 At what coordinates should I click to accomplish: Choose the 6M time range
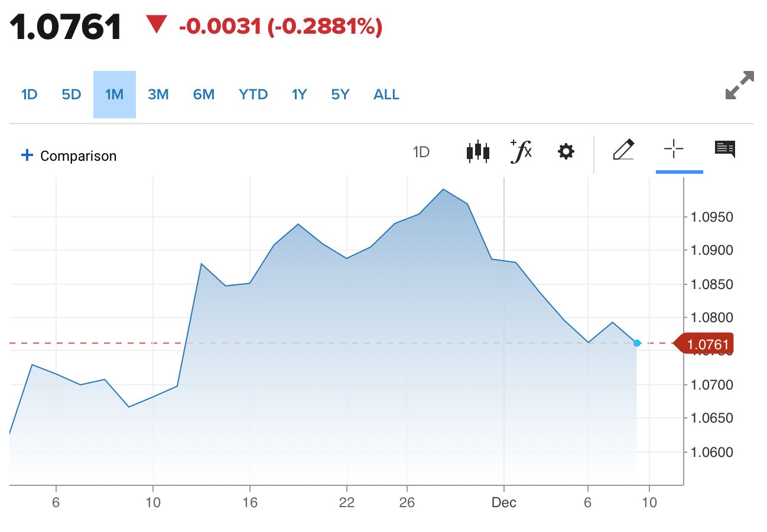pyautogui.click(x=204, y=95)
